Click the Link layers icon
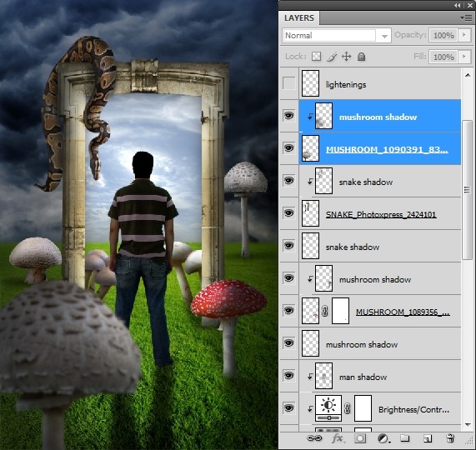 [314, 438]
